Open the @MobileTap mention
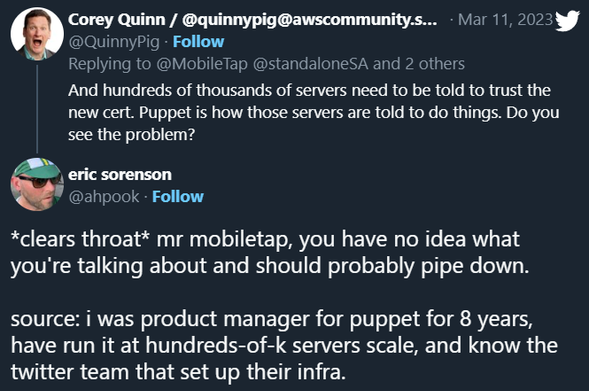This screenshot has height=391, width=589. coord(202,64)
